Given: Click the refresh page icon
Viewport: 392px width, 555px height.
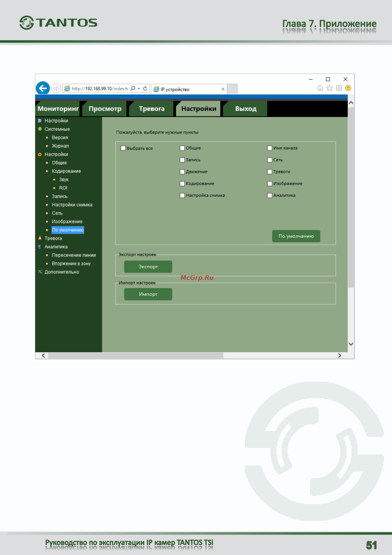Looking at the screenshot, I should pyautogui.click(x=145, y=88).
